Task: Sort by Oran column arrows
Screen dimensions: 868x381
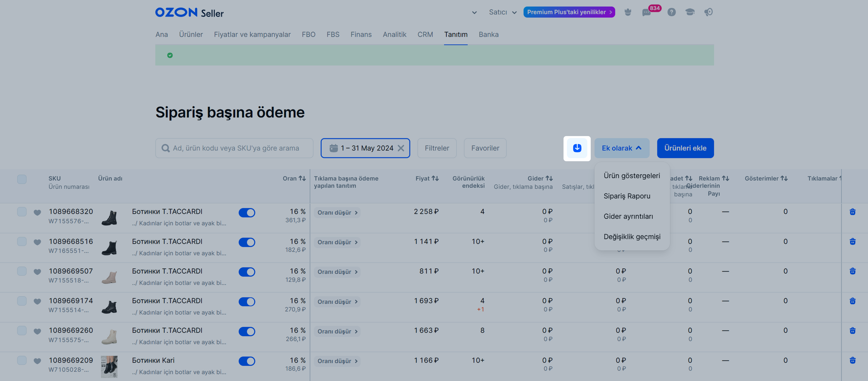Action: [302, 179]
